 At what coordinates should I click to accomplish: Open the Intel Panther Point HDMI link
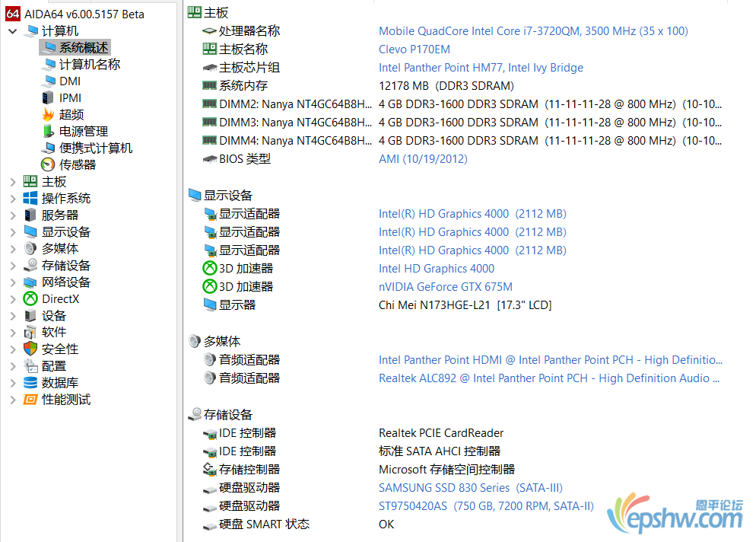[551, 359]
